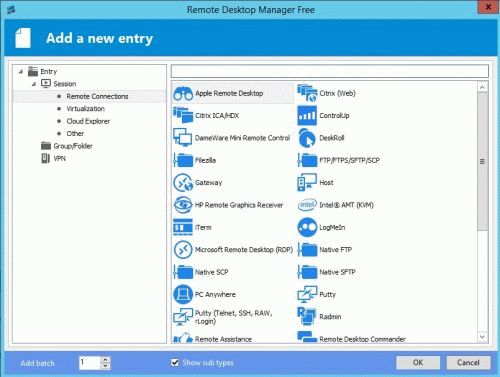This screenshot has width=500, height=377.
Task: Dismiss dialog with Cancel button
Action: click(468, 363)
